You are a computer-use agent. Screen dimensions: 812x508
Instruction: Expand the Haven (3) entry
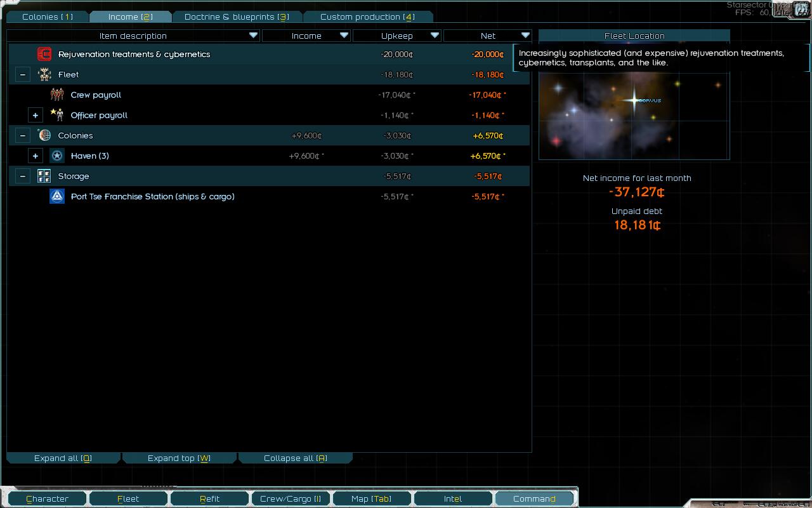click(36, 156)
